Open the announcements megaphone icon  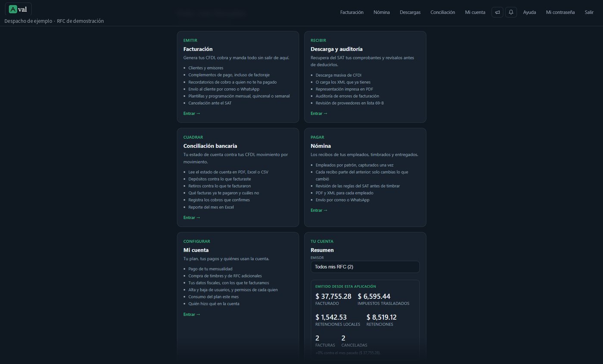[497, 12]
